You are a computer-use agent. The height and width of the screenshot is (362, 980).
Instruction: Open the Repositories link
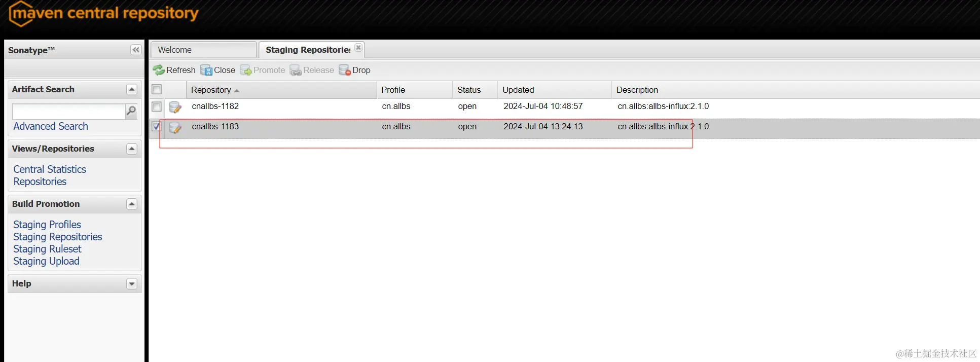point(40,182)
